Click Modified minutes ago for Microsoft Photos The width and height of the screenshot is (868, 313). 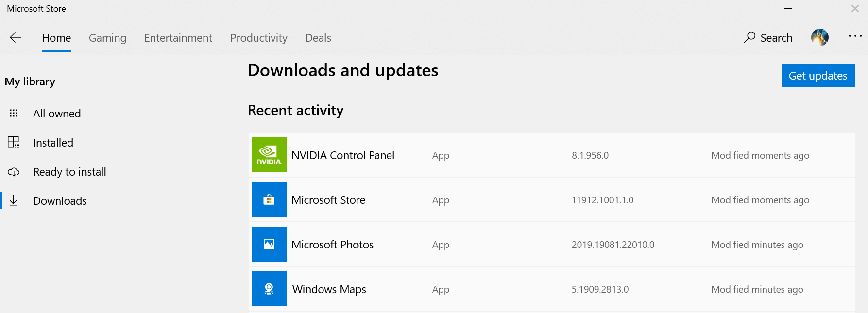757,245
